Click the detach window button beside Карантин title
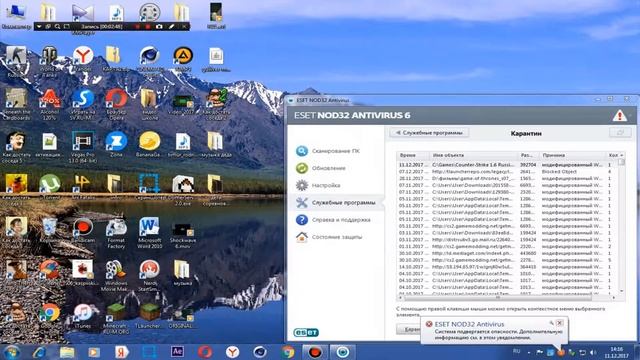The height and width of the screenshot is (360, 640). pos(620,133)
